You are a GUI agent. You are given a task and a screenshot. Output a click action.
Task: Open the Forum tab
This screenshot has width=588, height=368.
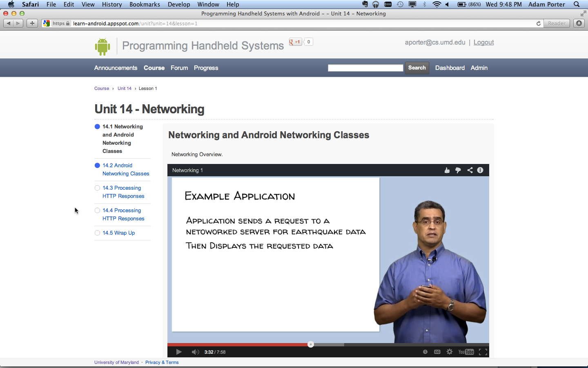tap(179, 68)
